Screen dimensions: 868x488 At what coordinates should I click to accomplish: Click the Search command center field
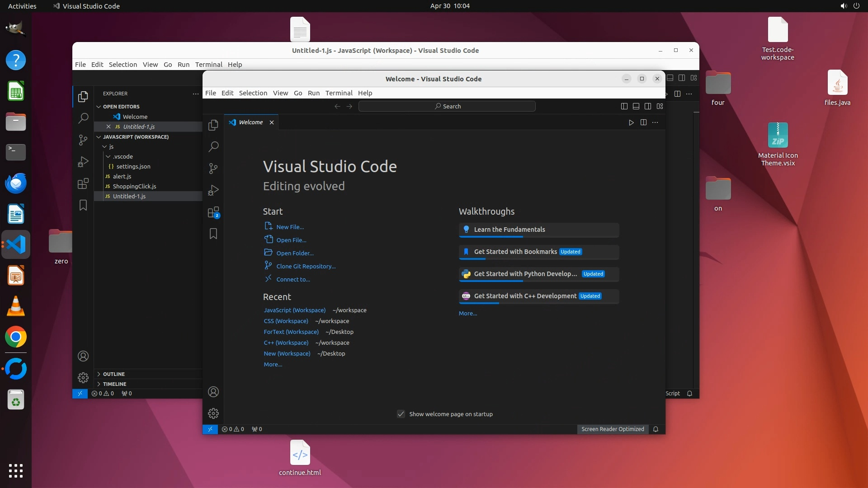click(x=447, y=106)
